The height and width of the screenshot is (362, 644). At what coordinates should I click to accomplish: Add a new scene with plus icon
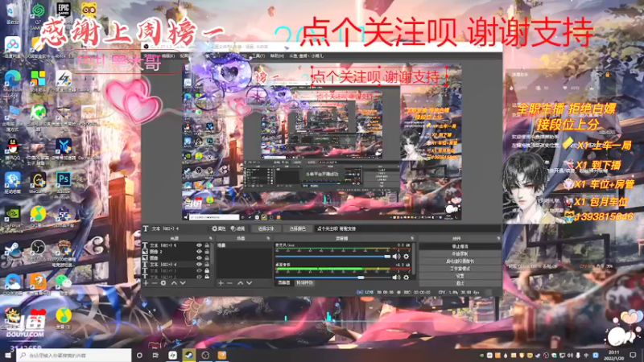(221, 283)
